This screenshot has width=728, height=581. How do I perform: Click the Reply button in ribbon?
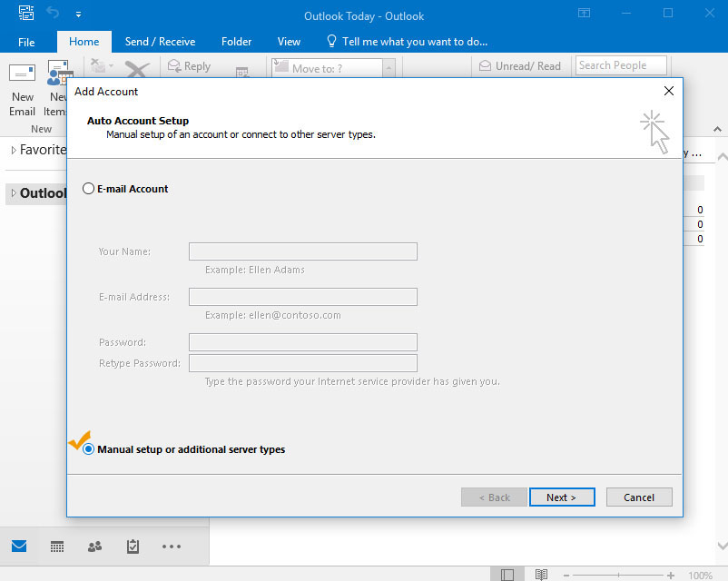point(189,66)
